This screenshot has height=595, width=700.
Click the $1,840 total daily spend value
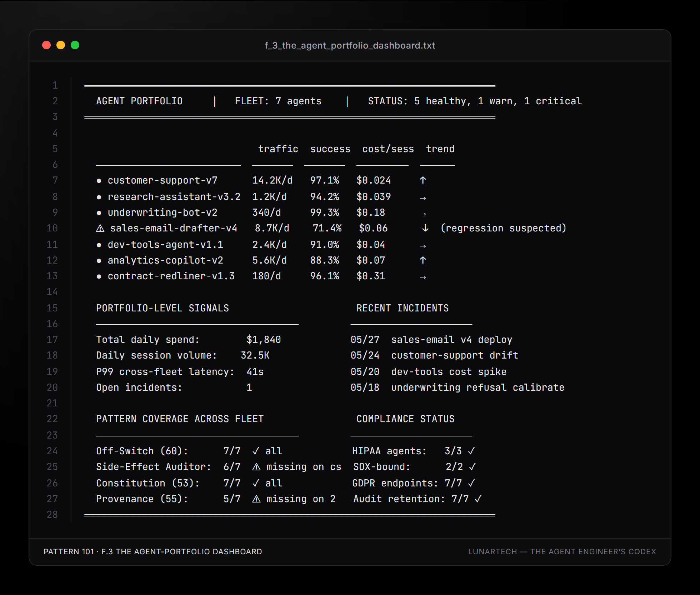click(x=264, y=340)
